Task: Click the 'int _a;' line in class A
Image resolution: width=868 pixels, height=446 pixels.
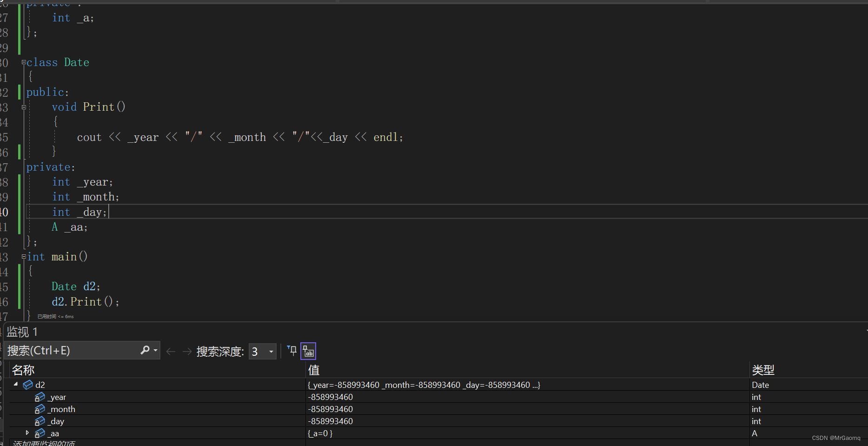Action: coord(73,18)
